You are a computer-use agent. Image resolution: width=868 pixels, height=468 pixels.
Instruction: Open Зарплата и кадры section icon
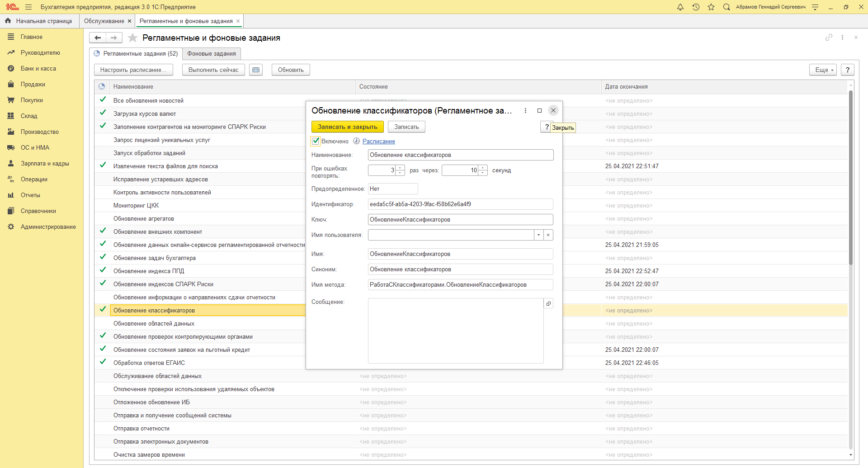(x=11, y=164)
